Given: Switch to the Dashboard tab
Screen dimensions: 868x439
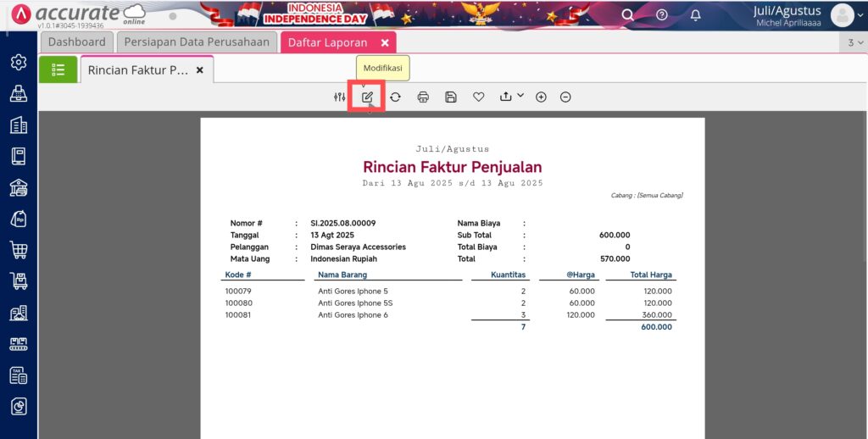Looking at the screenshot, I should [x=76, y=42].
